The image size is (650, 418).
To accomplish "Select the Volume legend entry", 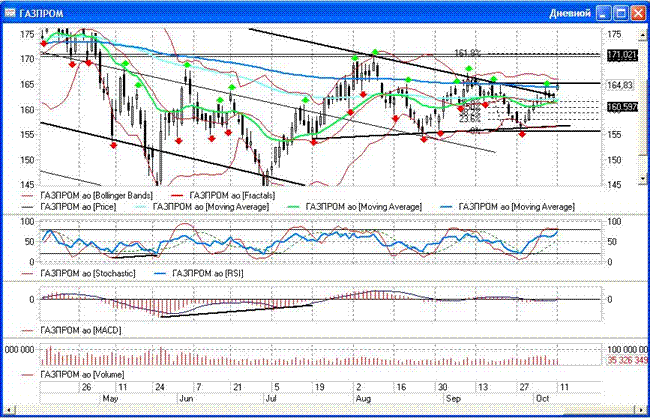I will click(x=73, y=375).
